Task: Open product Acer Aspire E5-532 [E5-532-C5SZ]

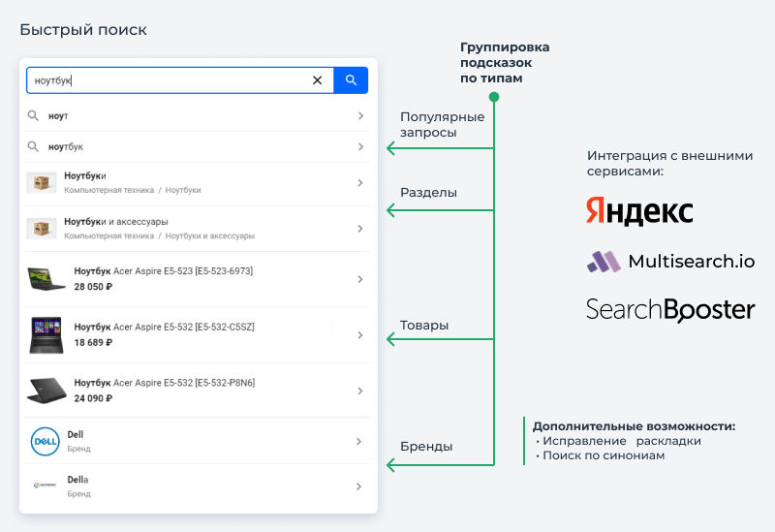Action: (x=198, y=334)
